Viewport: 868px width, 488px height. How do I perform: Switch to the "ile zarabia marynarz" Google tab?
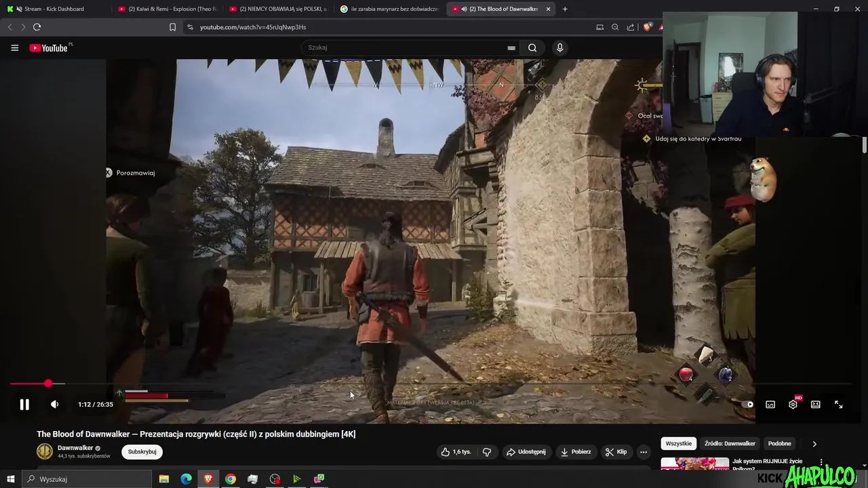point(389,9)
